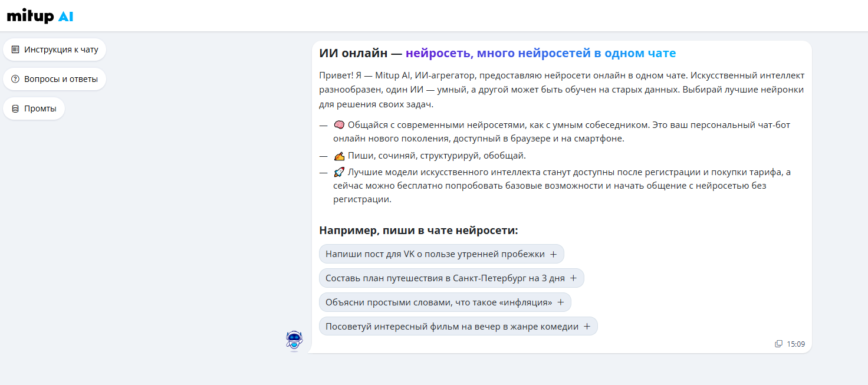The height and width of the screenshot is (385, 868).
Task: Select the prompt Объясни простыми словами
Action: [445, 302]
